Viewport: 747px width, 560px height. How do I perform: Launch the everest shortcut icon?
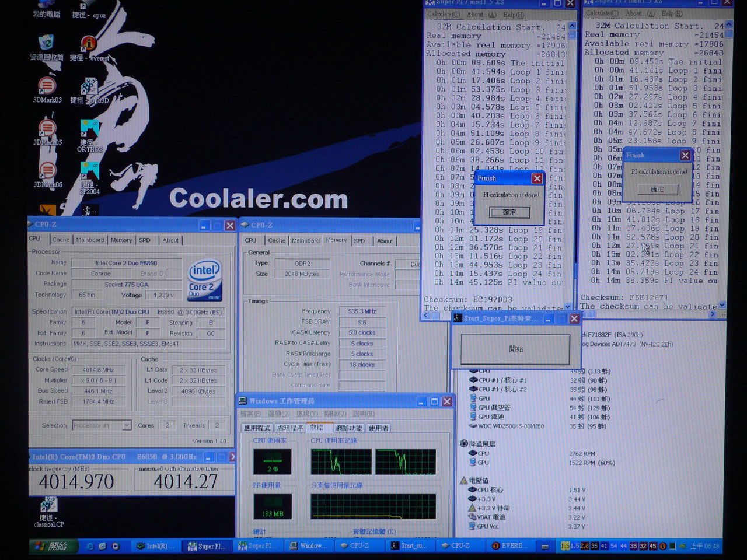click(89, 48)
